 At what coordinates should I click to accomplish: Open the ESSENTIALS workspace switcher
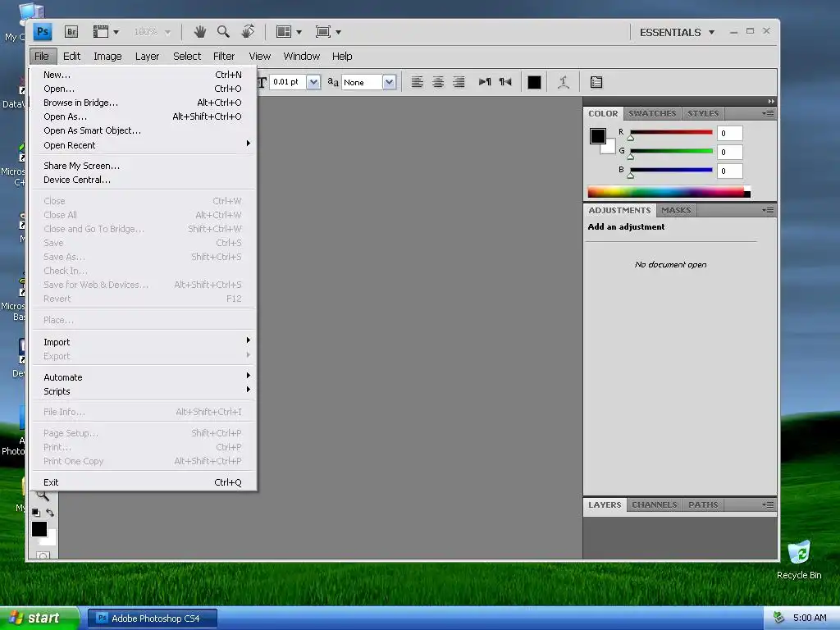tap(677, 32)
